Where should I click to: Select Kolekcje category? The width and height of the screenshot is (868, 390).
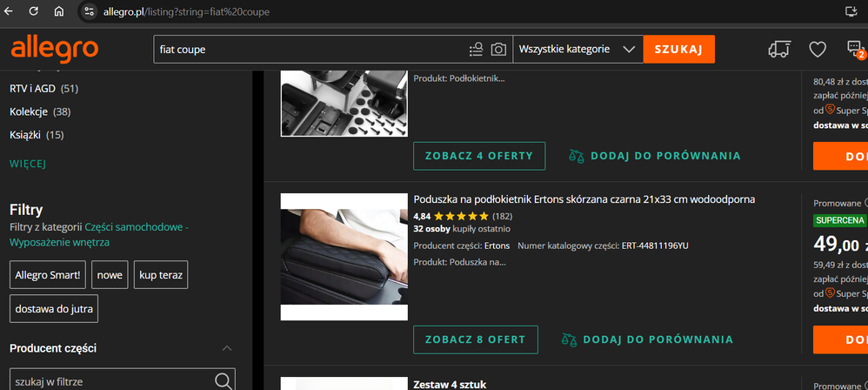click(x=28, y=111)
